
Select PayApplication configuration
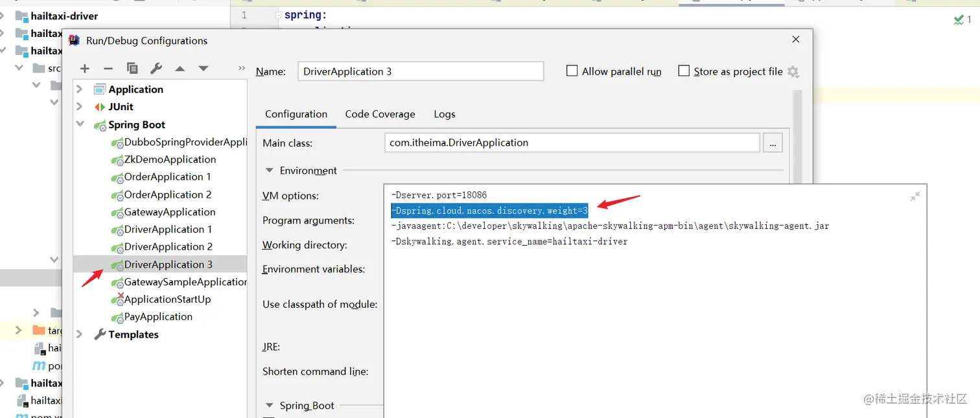152,317
